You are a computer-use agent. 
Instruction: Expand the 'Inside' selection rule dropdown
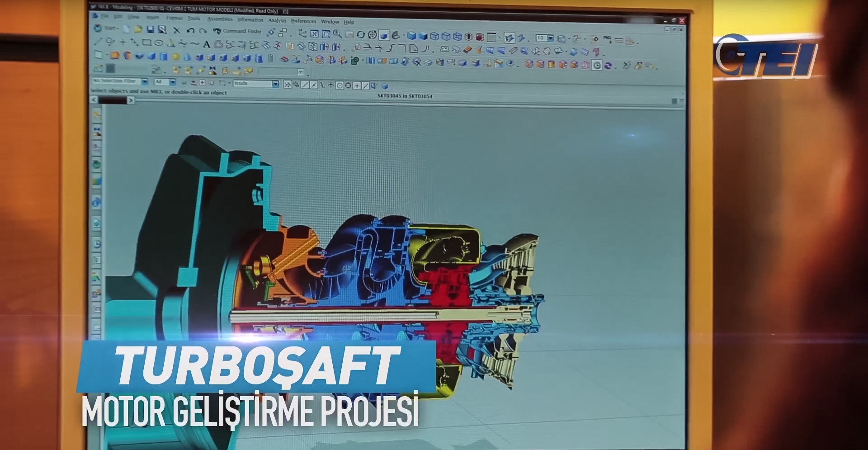pyautogui.click(x=275, y=84)
